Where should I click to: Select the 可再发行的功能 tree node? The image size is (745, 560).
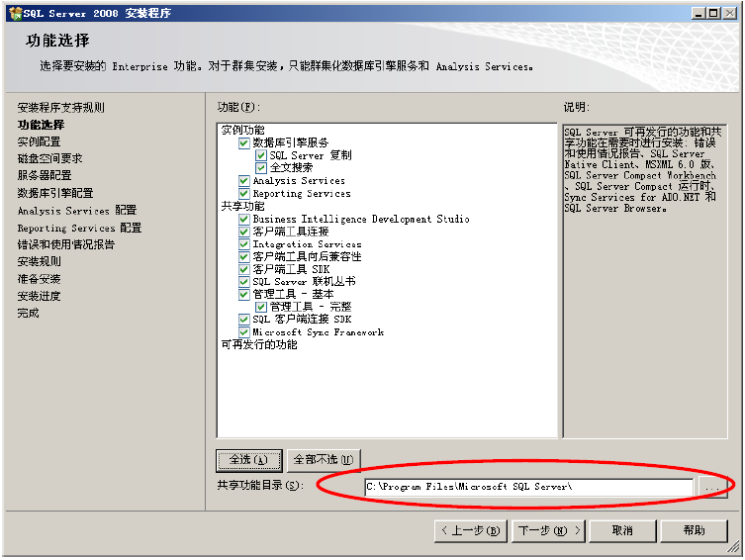[x=259, y=345]
